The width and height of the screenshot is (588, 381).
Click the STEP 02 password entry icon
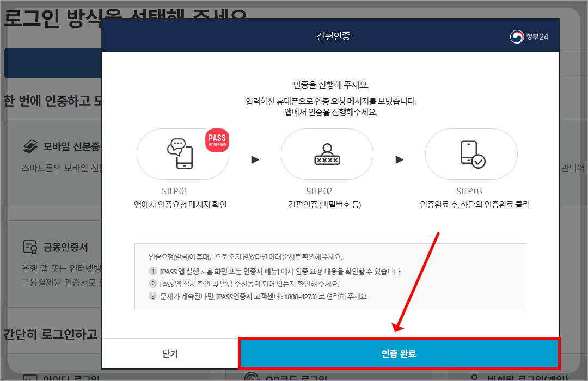[327, 154]
